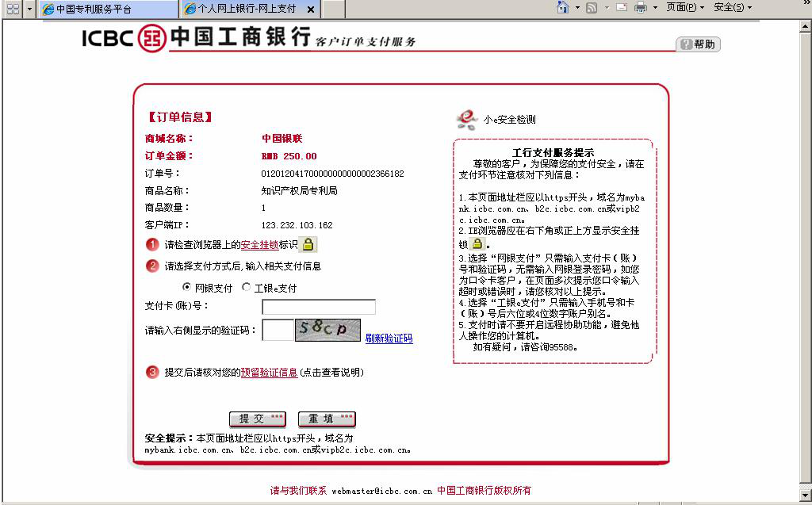Close the 个人网上银行-网上支付 tab
This screenshot has height=505, width=812.
(311, 10)
